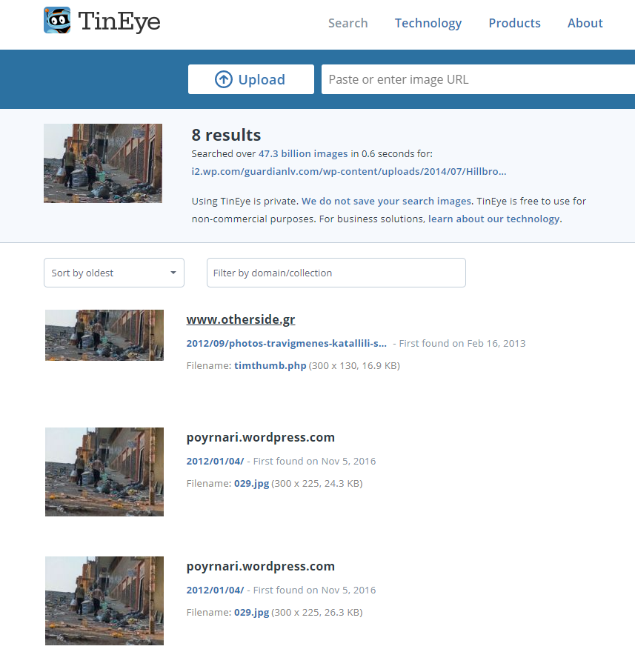
Task: Focus the Paste or enter image URL field
Action: [478, 79]
